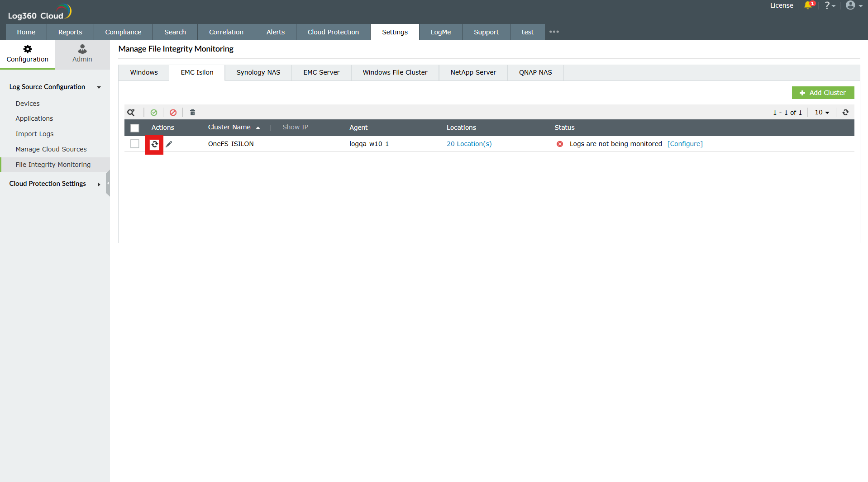Delete selected clusters using trash icon
Viewport: 868px width, 482px height.
point(192,112)
